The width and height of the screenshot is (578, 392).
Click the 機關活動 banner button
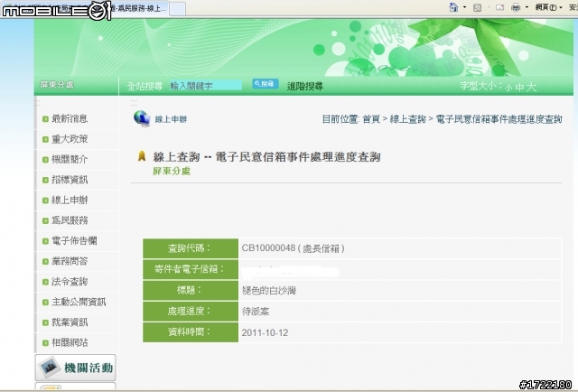point(75,368)
